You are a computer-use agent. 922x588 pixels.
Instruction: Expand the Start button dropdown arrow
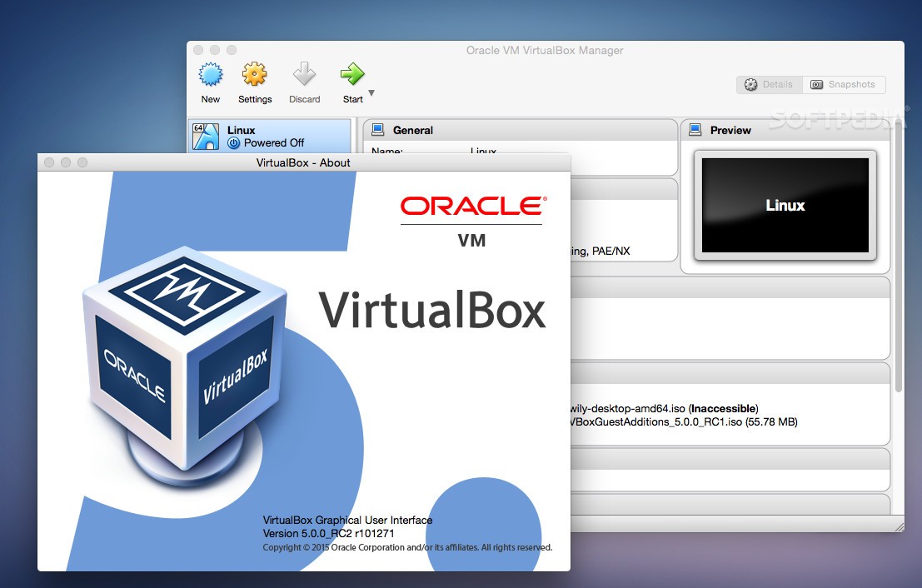371,93
